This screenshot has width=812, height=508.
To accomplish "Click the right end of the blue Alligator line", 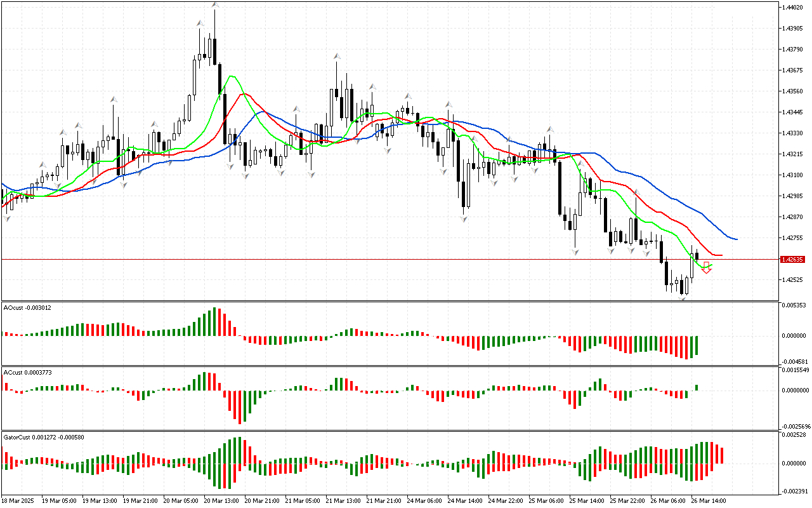I will tap(736, 239).
